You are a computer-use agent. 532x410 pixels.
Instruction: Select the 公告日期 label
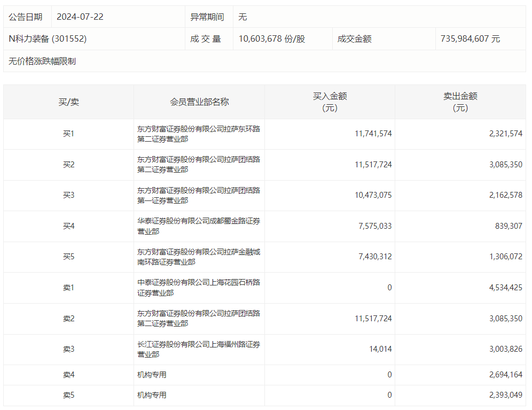(x=26, y=17)
